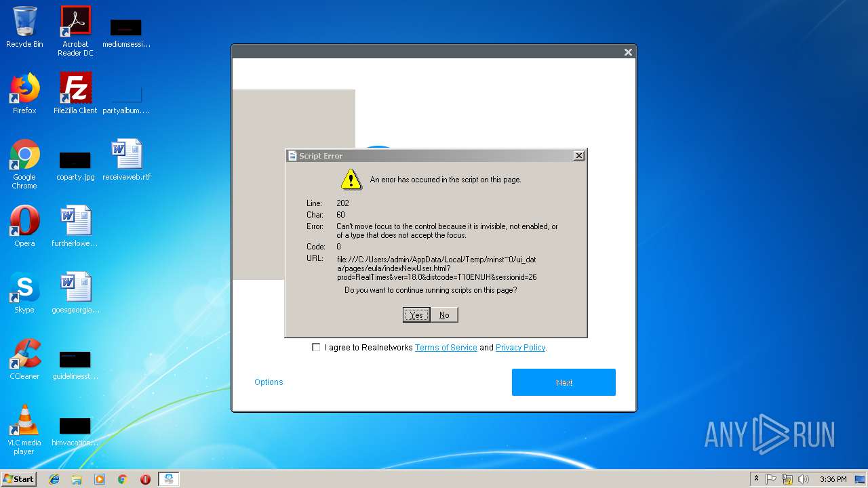
Task: Select the partyalbum file icon
Action: [x=126, y=99]
